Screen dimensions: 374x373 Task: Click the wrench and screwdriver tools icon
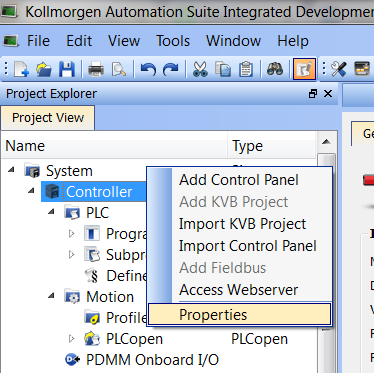[339, 69]
